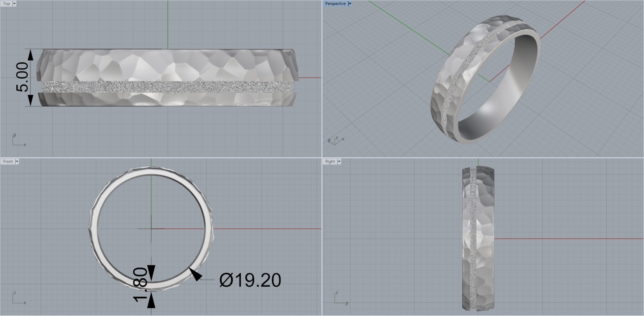The image size is (644, 316).
Task: Select the 1.80 thickness dimension text
Action: (x=140, y=285)
